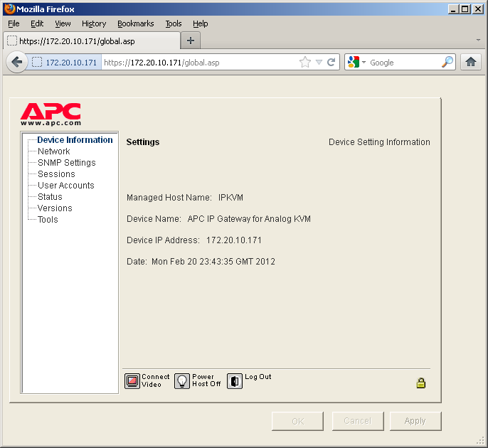This screenshot has width=488, height=448.
Task: Open SNMP Settings in the navigation tree
Action: tap(66, 163)
